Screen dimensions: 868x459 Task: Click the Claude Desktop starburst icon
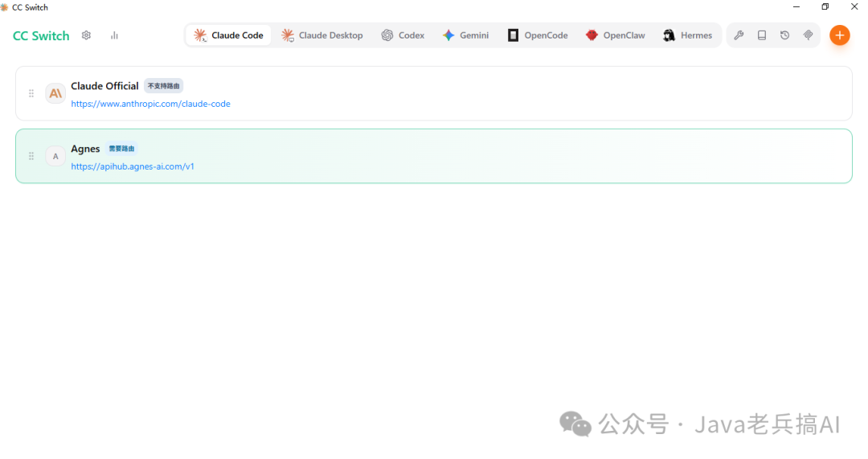click(287, 35)
